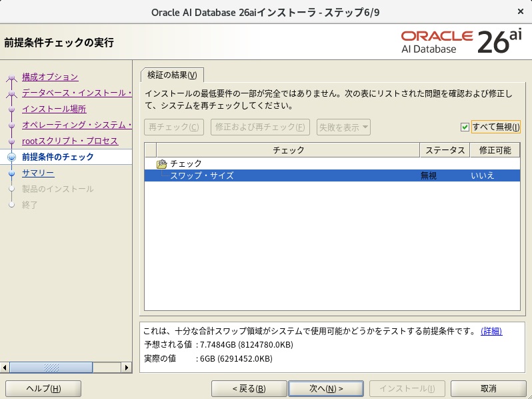Select the スワップ・サイズ row
Screen dimensions: 532x399
(332, 175)
